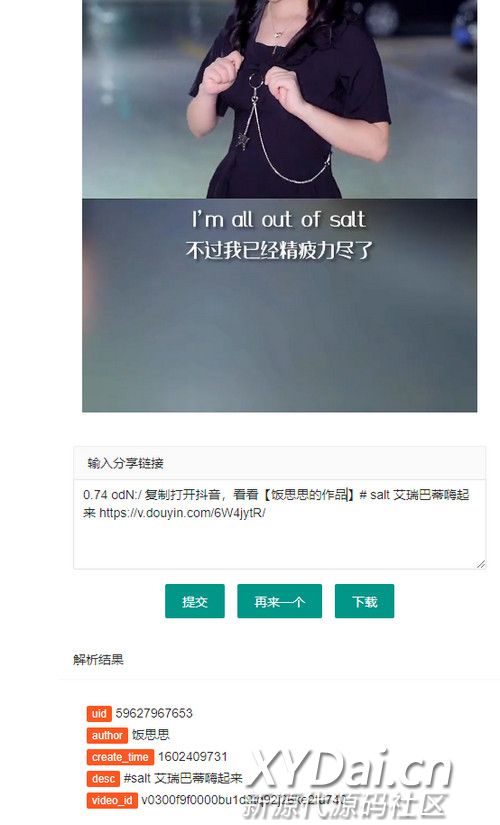Click the orange author tag
Screen dimensions: 500x825
coord(107,735)
